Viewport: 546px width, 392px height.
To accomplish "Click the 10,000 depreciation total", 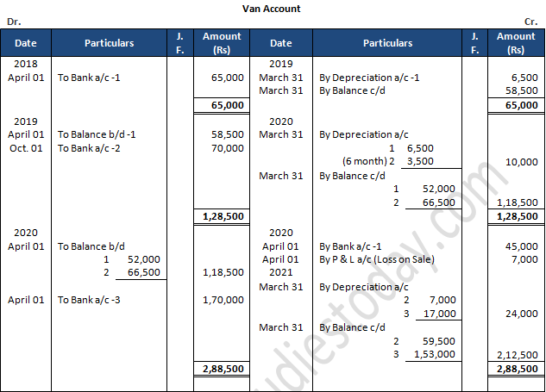I will click(x=522, y=162).
